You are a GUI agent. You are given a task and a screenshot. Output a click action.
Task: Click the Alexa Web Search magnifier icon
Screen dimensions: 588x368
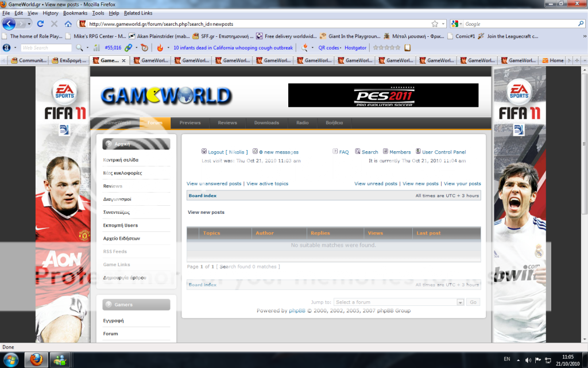[79, 48]
